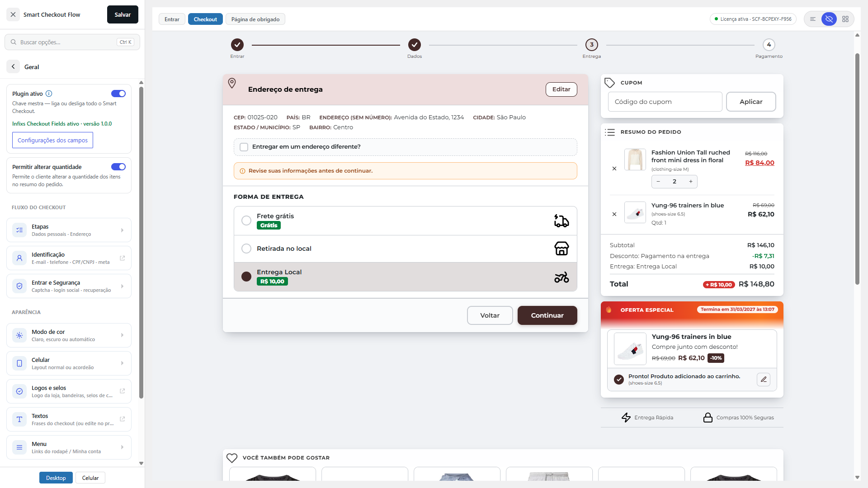Toggle Plugin ativo switch off
This screenshot has width=868, height=488.
[x=118, y=94]
